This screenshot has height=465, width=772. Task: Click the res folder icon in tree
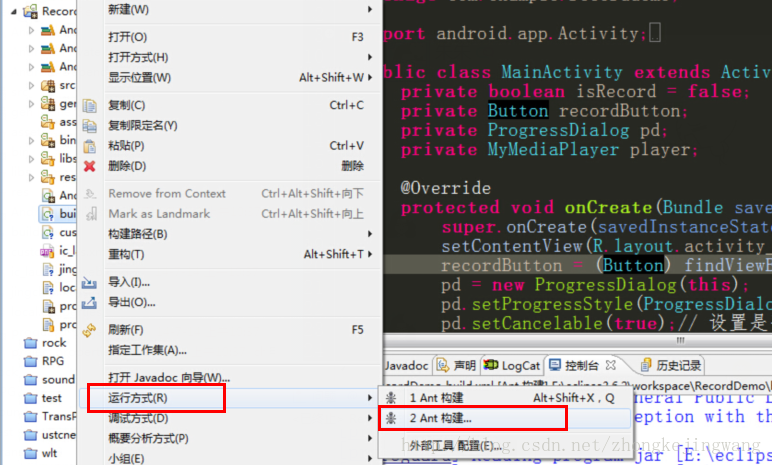click(x=48, y=177)
